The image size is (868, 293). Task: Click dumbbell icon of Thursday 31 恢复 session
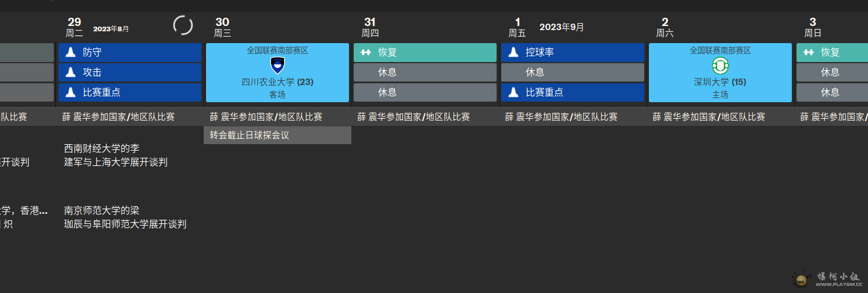pyautogui.click(x=366, y=53)
